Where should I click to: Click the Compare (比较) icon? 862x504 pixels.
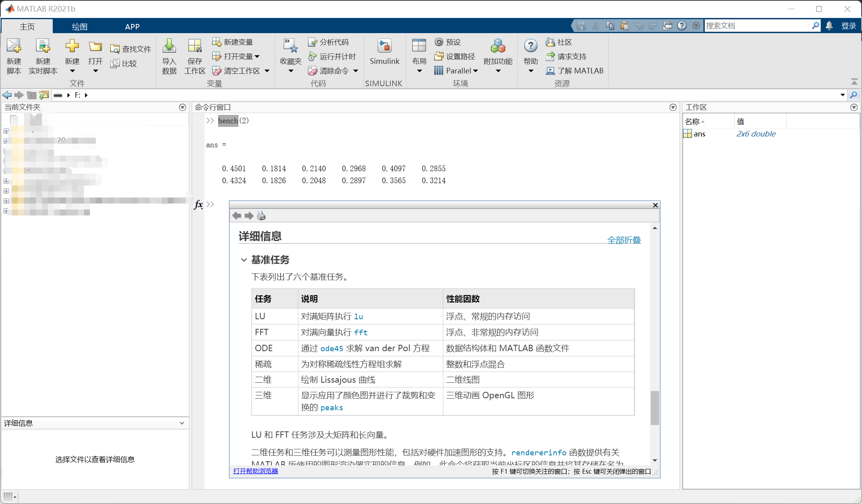[115, 63]
